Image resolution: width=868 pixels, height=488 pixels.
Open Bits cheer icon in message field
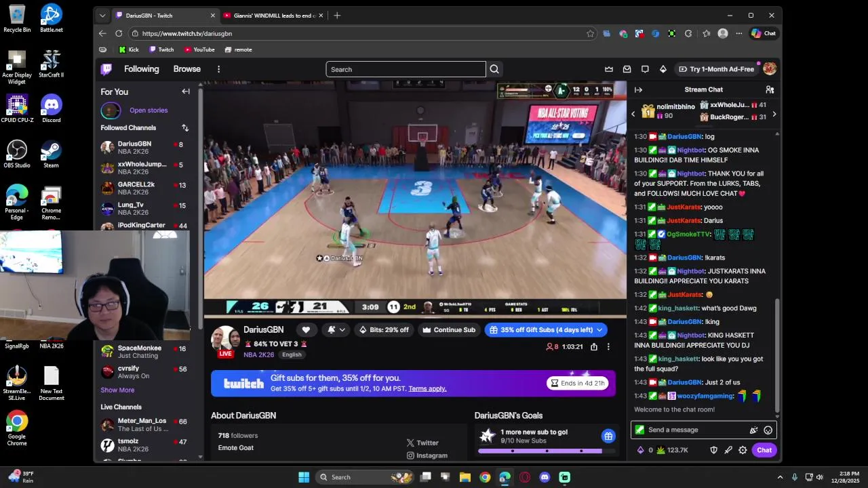pyautogui.click(x=753, y=430)
